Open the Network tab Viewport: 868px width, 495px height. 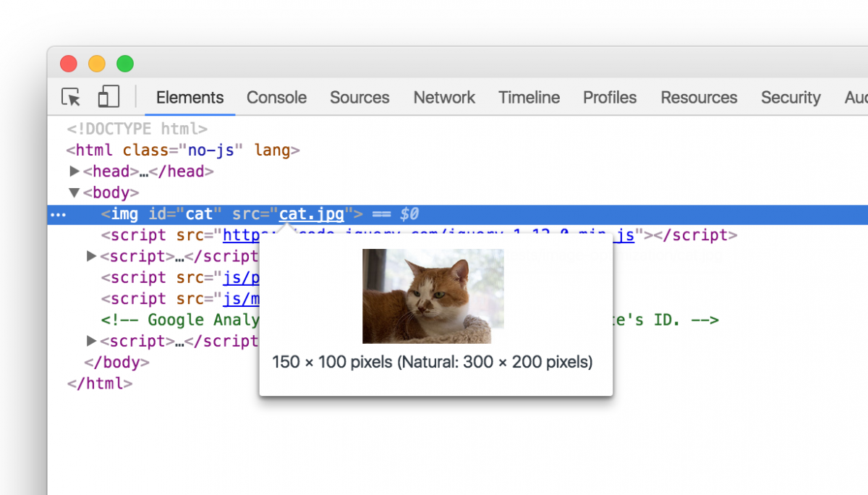click(x=444, y=98)
